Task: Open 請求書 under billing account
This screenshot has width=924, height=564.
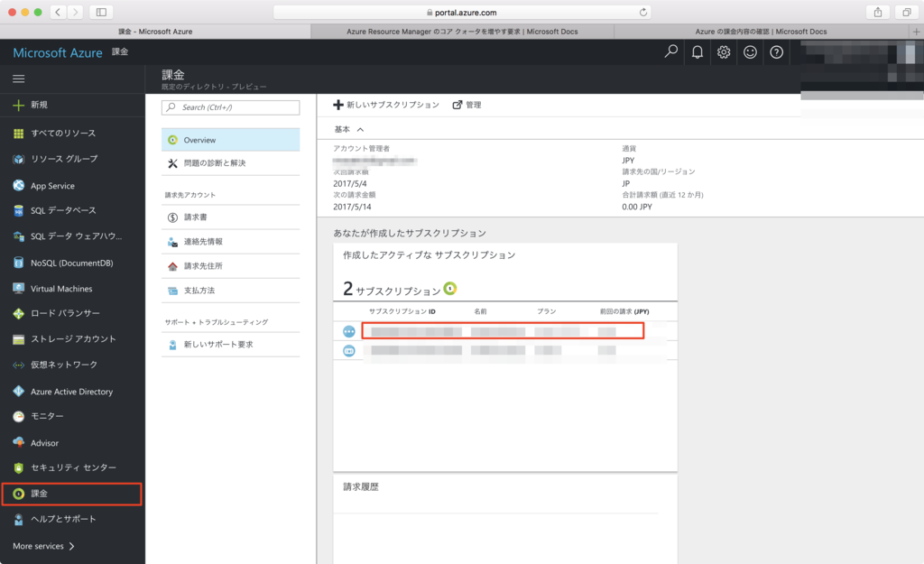Action: pyautogui.click(x=196, y=217)
